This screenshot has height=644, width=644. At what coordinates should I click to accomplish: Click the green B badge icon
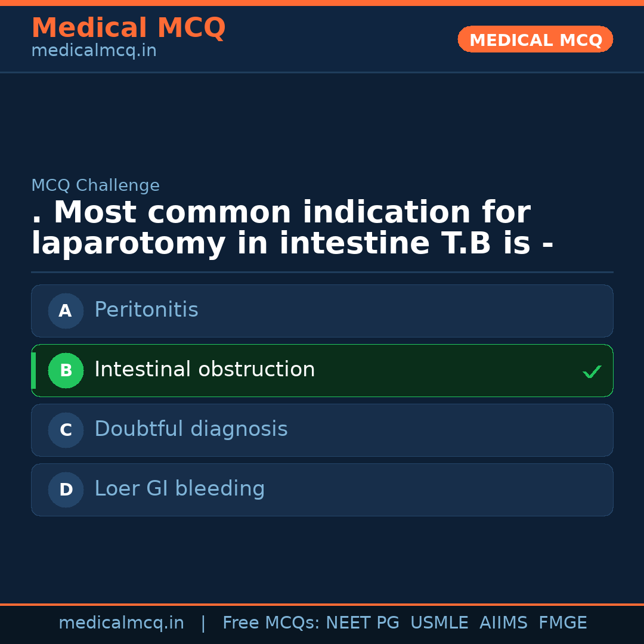pos(66,370)
